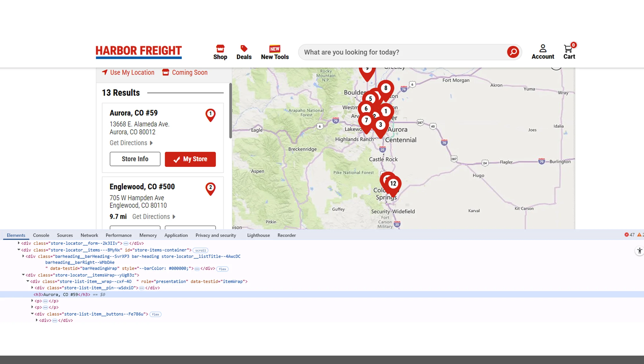Screen dimensions: 644x364
Task: Click the flex badge on the store-list-item__buttons div
Action: 155,314
